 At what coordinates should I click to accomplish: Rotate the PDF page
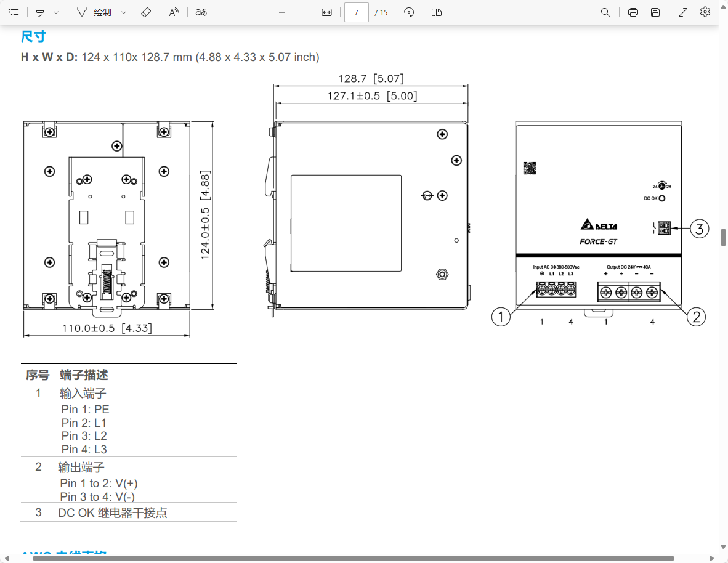pos(409,12)
